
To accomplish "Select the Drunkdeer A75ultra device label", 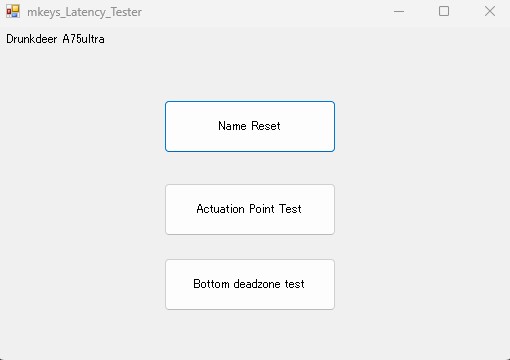I will click(55, 39).
